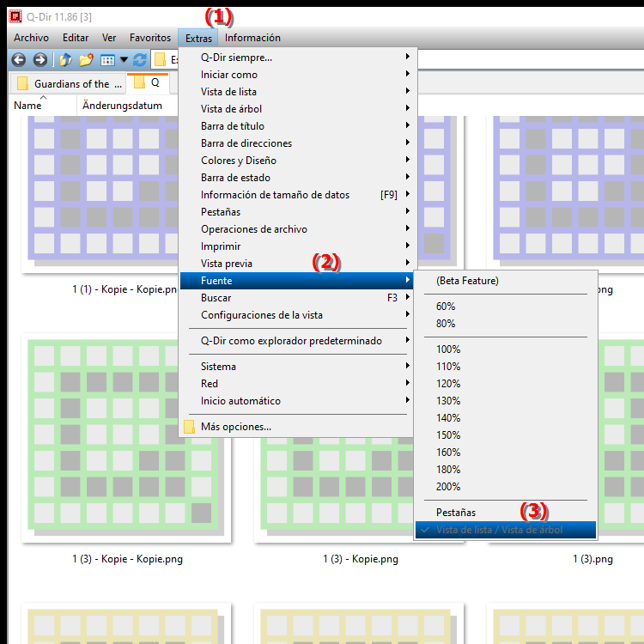This screenshot has width=644, height=644.
Task: Open the Archivo menu
Action: pos(31,38)
